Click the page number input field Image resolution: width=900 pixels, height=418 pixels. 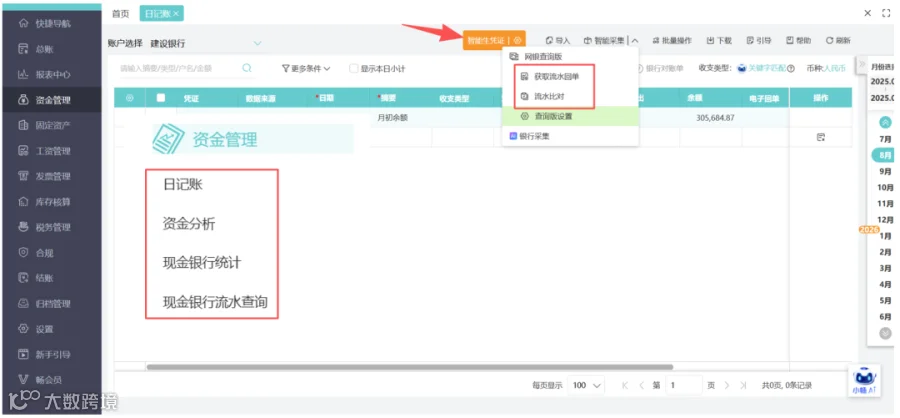point(684,385)
